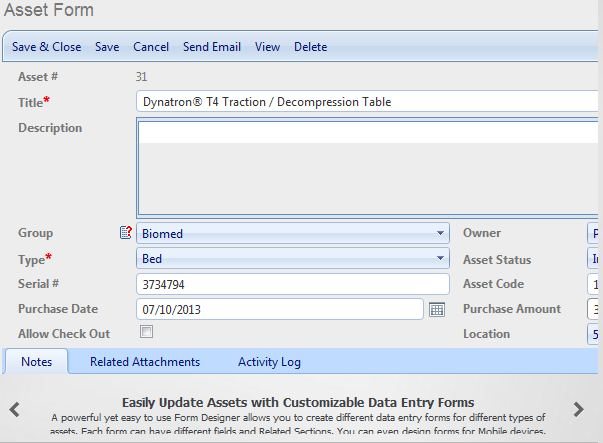
Task: Click the Purchase Date label
Action: click(x=58, y=309)
